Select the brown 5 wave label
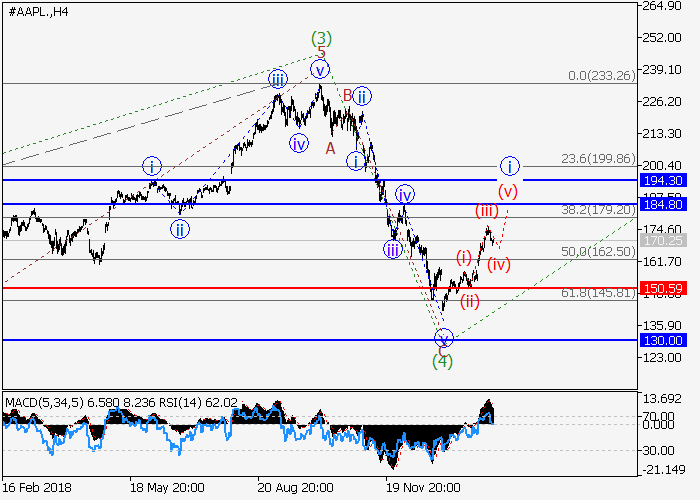 [x=322, y=53]
